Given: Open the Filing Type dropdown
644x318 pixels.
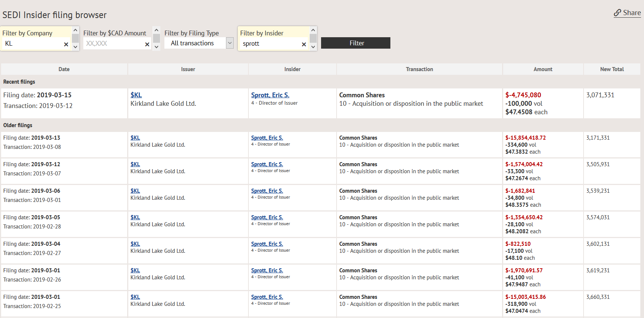Looking at the screenshot, I should point(230,43).
